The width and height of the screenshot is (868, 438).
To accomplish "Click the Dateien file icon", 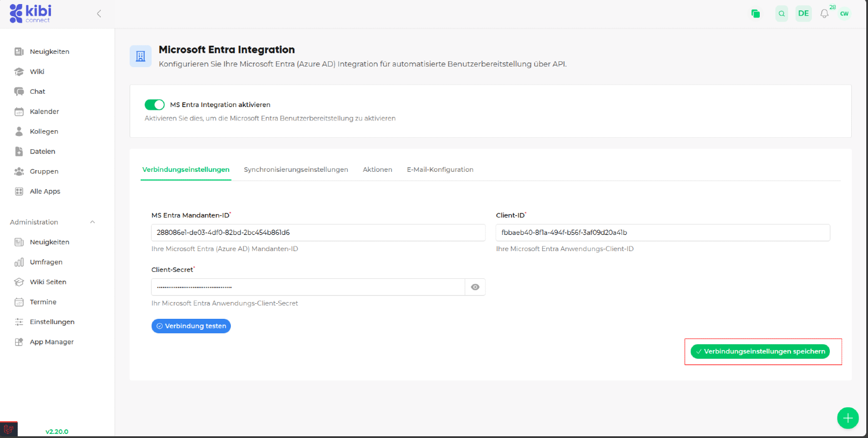I will pyautogui.click(x=19, y=152).
